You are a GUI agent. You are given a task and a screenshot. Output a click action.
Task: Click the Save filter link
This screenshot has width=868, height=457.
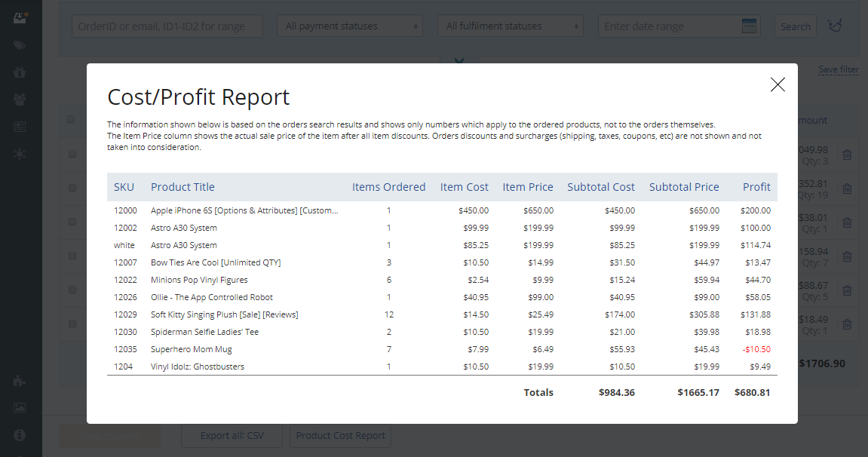point(839,69)
